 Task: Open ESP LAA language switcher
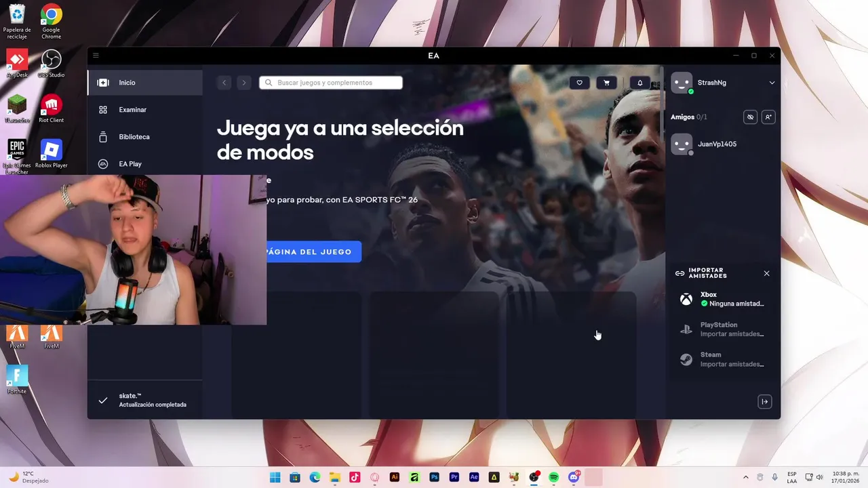(792, 477)
